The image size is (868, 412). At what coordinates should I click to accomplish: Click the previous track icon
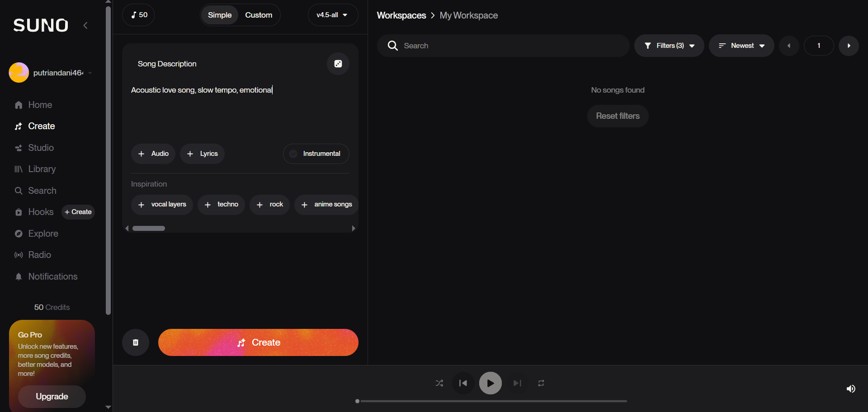click(463, 383)
